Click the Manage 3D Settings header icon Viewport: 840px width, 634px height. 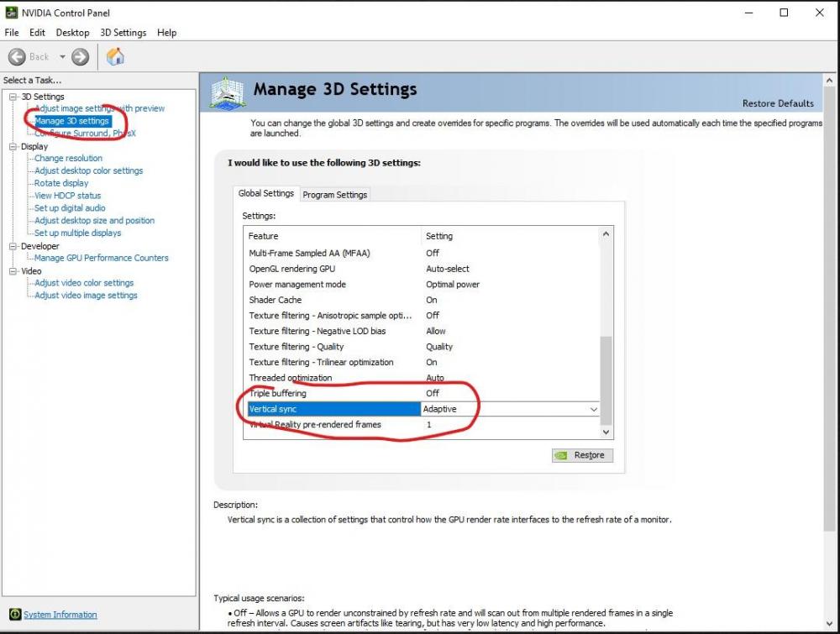pyautogui.click(x=228, y=93)
